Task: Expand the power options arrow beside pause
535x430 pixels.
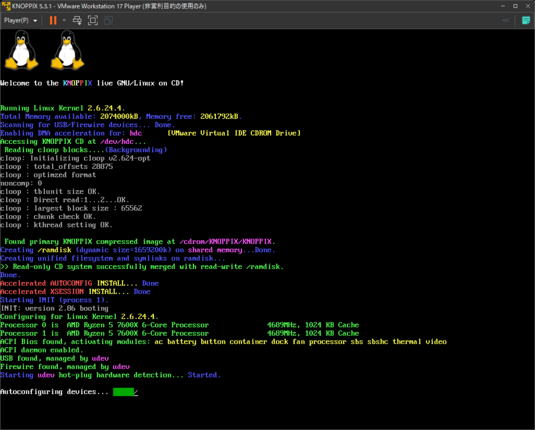Action: coord(64,20)
